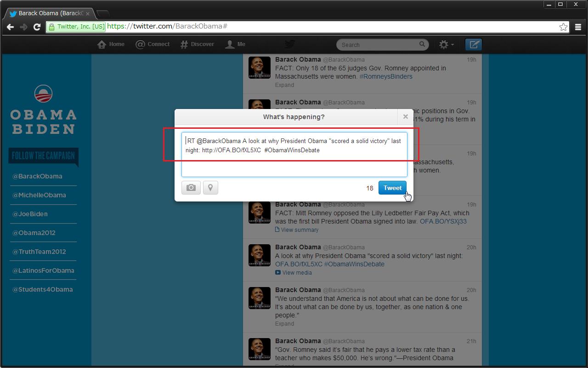Screen dimensions: 588x368
Task: Expand the 65 judges tweet
Action: (284, 85)
